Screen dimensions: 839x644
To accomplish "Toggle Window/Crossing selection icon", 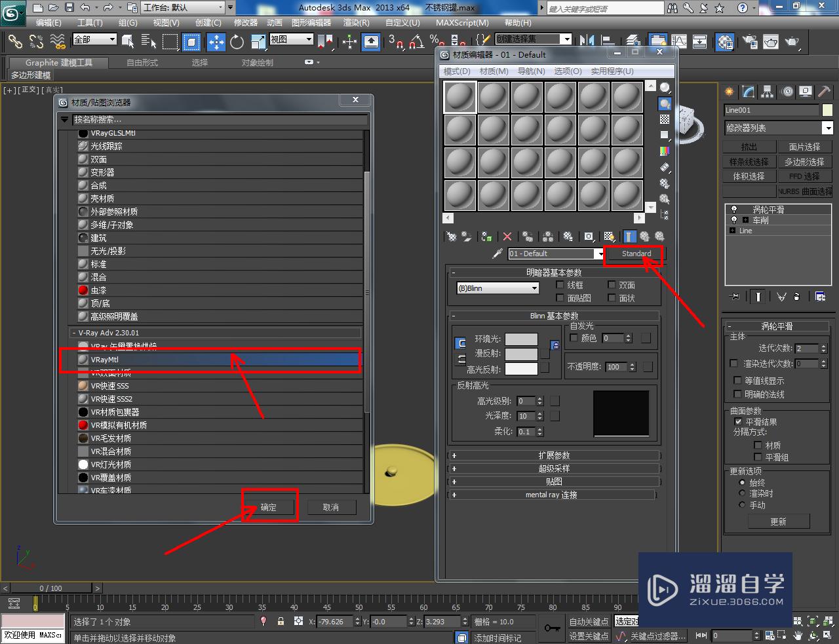I will [x=191, y=42].
